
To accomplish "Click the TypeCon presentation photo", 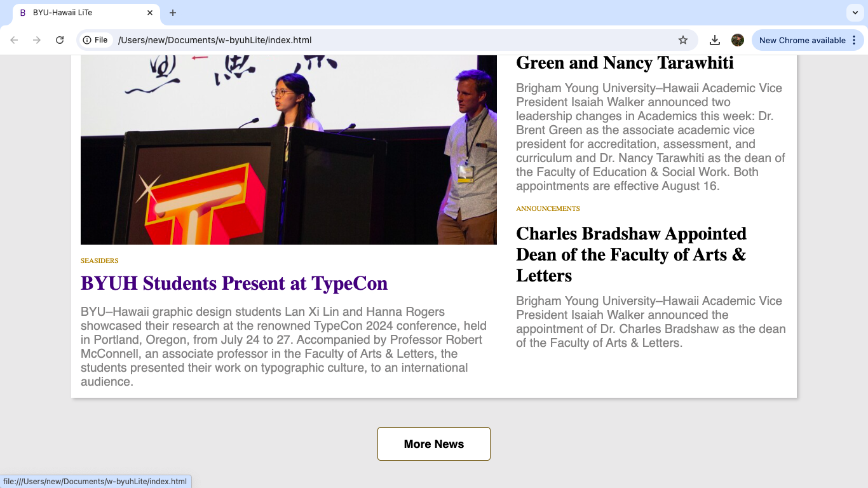I will (288, 150).
